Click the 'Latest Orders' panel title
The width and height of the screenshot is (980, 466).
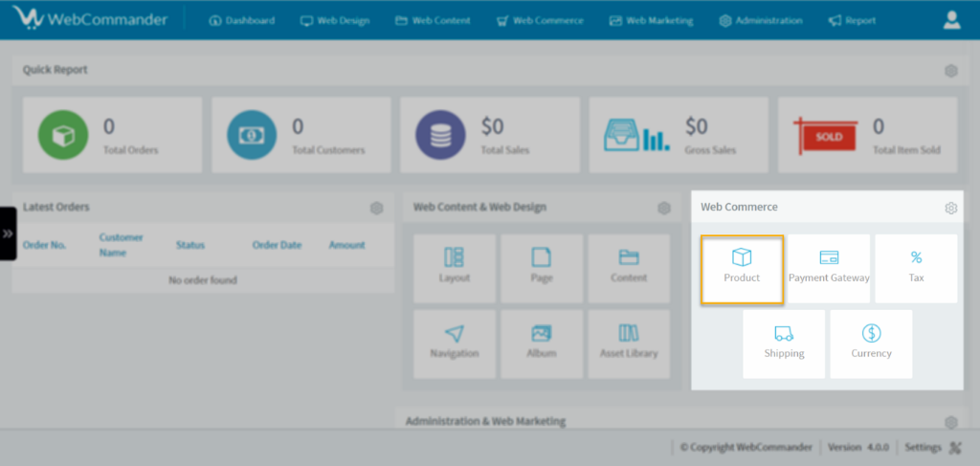(x=56, y=207)
